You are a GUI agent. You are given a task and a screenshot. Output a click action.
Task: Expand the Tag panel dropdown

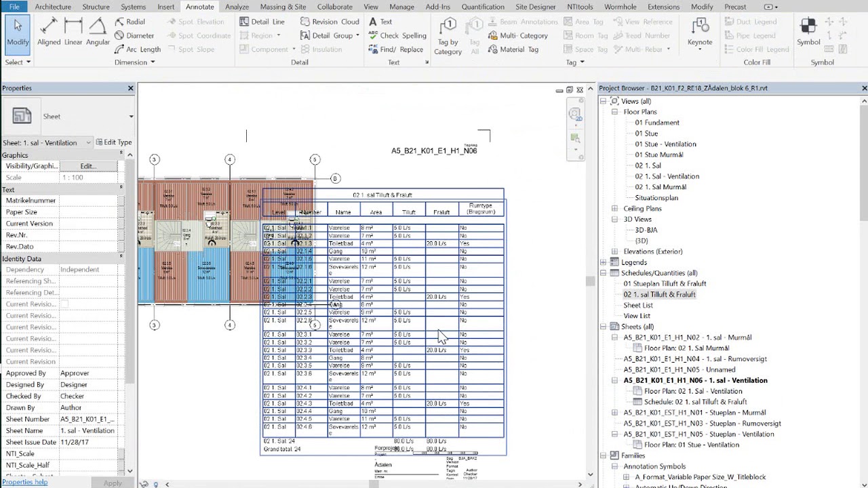tap(582, 62)
